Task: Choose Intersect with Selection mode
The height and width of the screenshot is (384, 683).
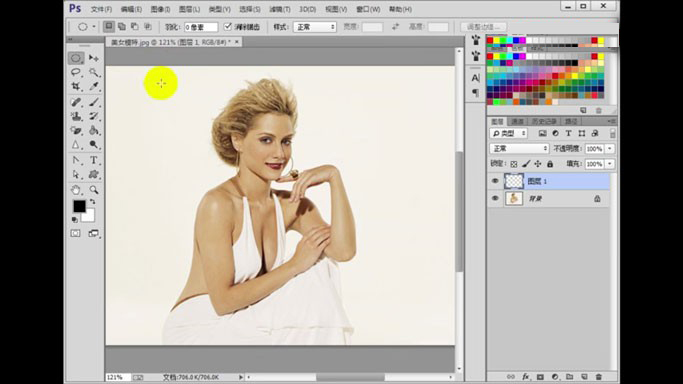Action: [x=148, y=27]
